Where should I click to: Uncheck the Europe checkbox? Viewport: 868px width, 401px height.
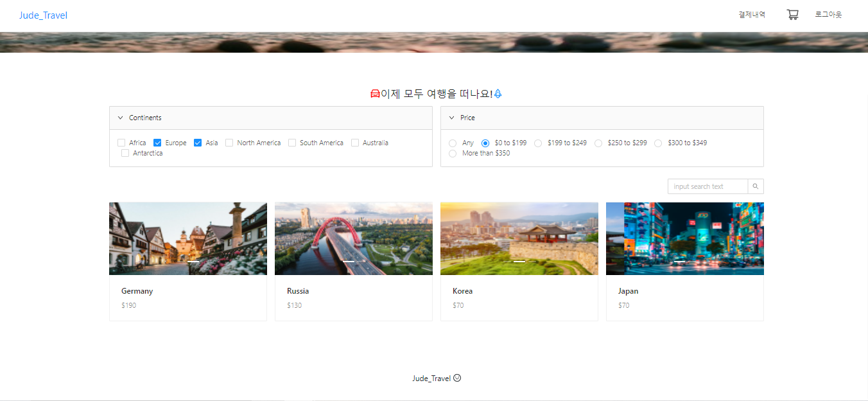click(x=157, y=143)
